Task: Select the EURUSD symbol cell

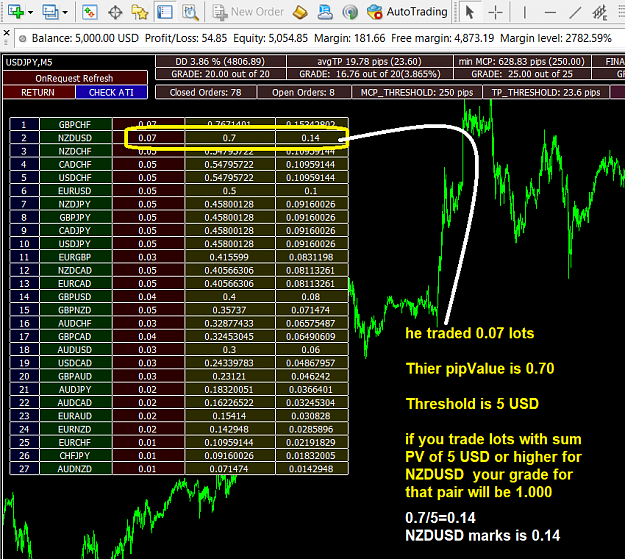Action: (75, 191)
